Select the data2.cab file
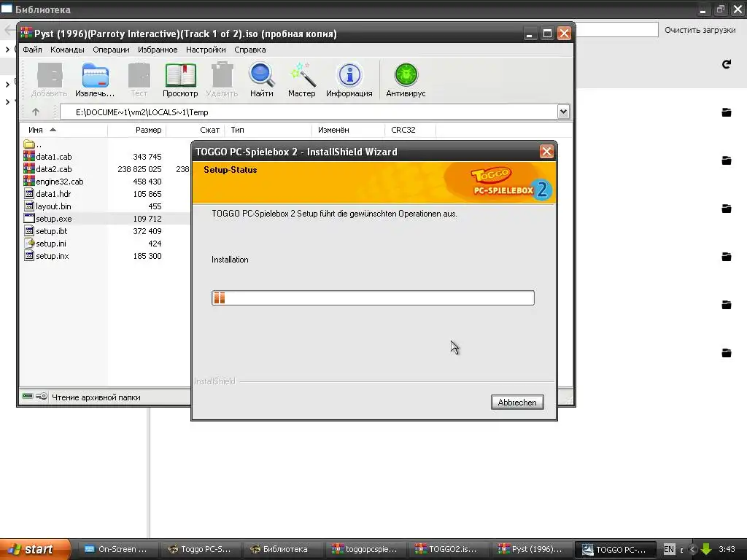 47,169
